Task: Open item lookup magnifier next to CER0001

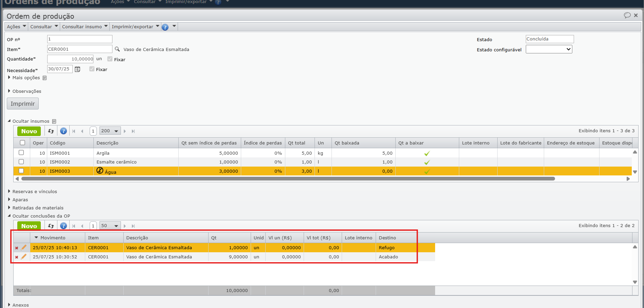Action: (117, 49)
